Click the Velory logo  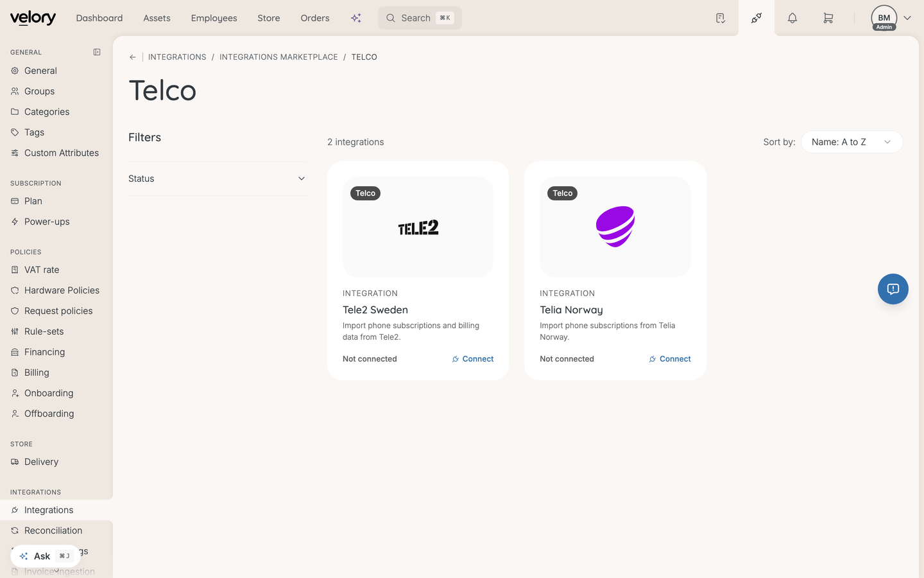click(33, 18)
